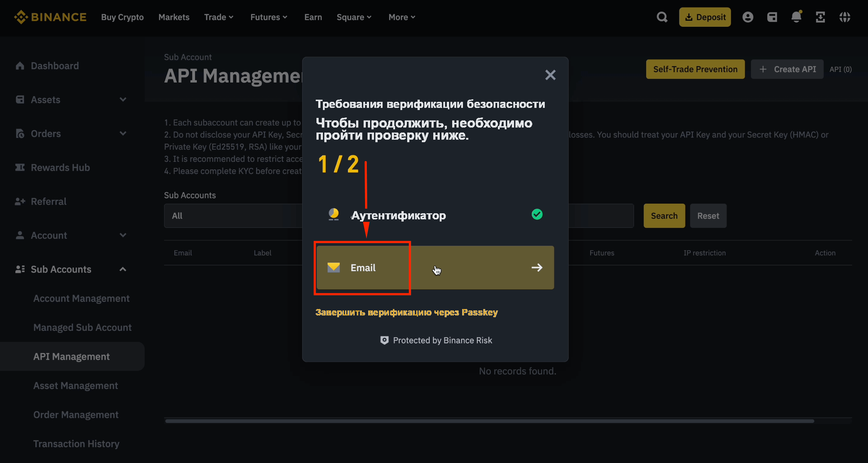868x463 pixels.
Task: Click the Authenticator icon in dialog
Action: coord(334,215)
